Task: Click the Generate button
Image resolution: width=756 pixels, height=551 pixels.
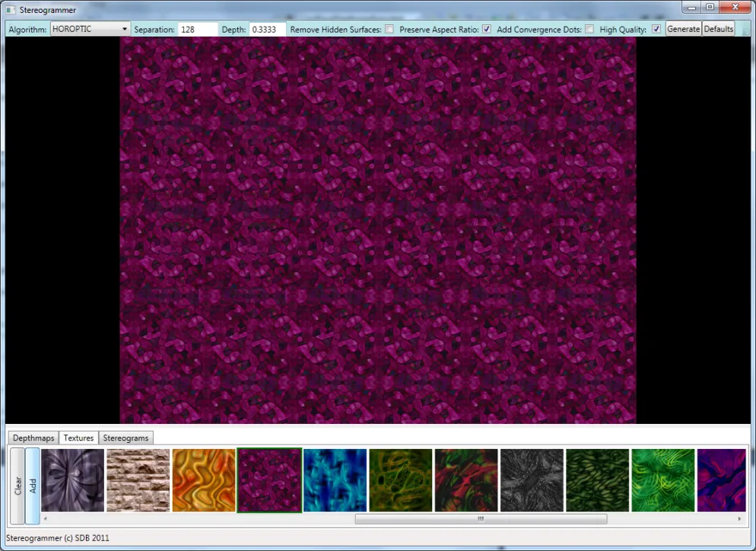Action: [683, 29]
